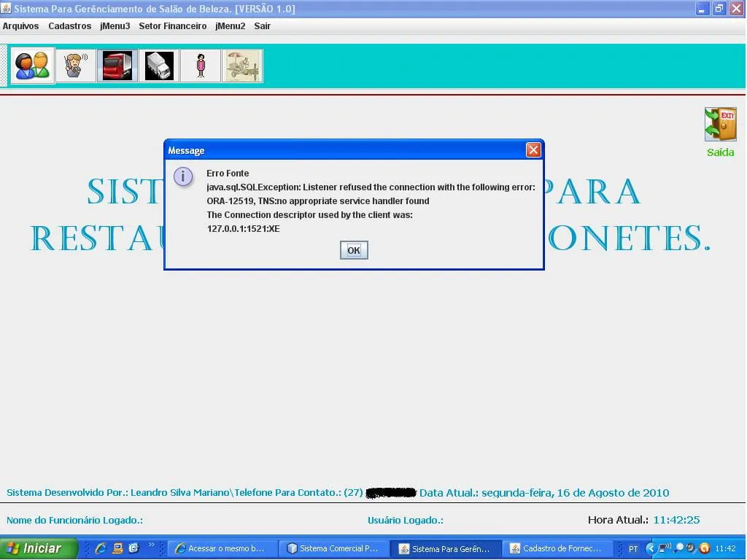Click the Hora Atual time 11:42:25
The height and width of the screenshot is (560, 747).
(x=676, y=519)
